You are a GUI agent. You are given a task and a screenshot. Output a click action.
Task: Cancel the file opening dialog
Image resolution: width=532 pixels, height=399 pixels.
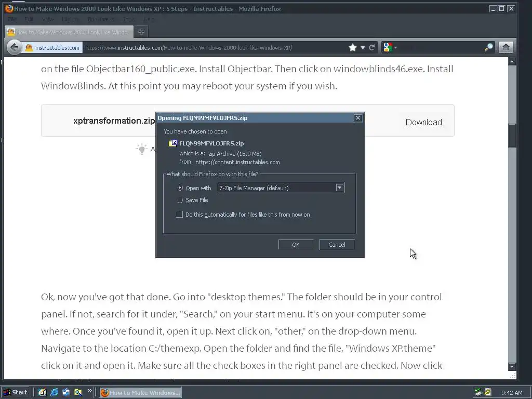click(x=337, y=245)
